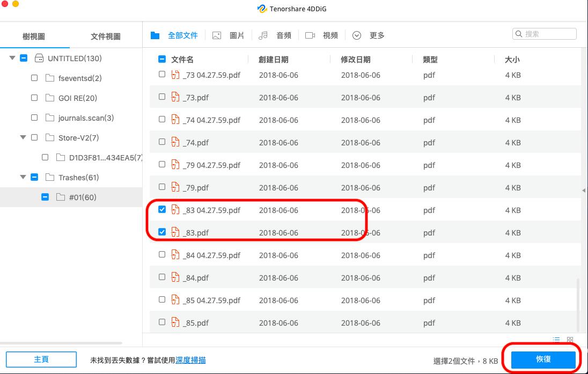The image size is (588, 374).
Task: Toggle the #01(60) folder checkbox
Action: (45, 197)
